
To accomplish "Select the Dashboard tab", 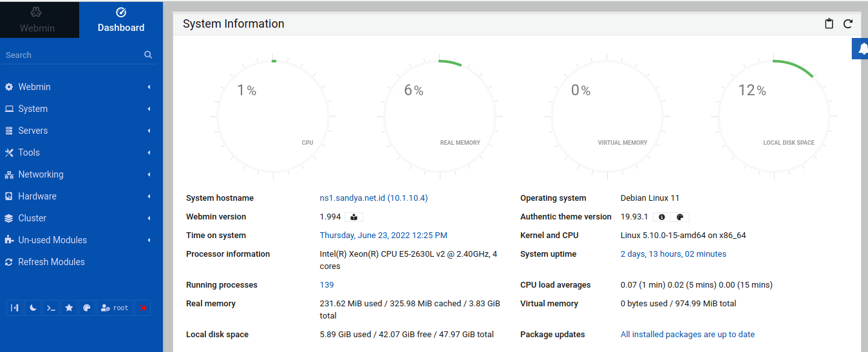I will click(121, 20).
